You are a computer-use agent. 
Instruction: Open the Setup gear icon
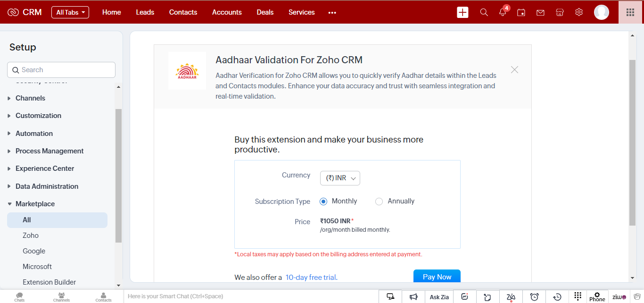579,12
